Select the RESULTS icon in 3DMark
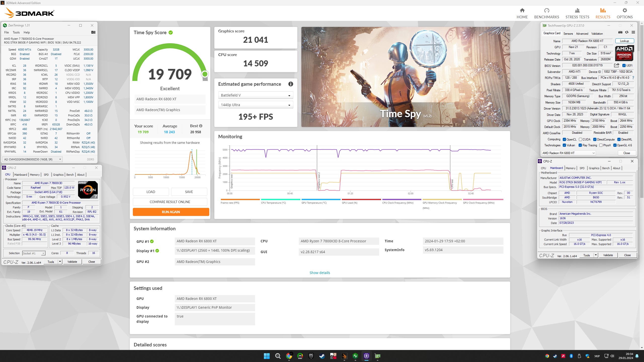Image resolution: width=644 pixels, height=362 pixels. pos(603,10)
